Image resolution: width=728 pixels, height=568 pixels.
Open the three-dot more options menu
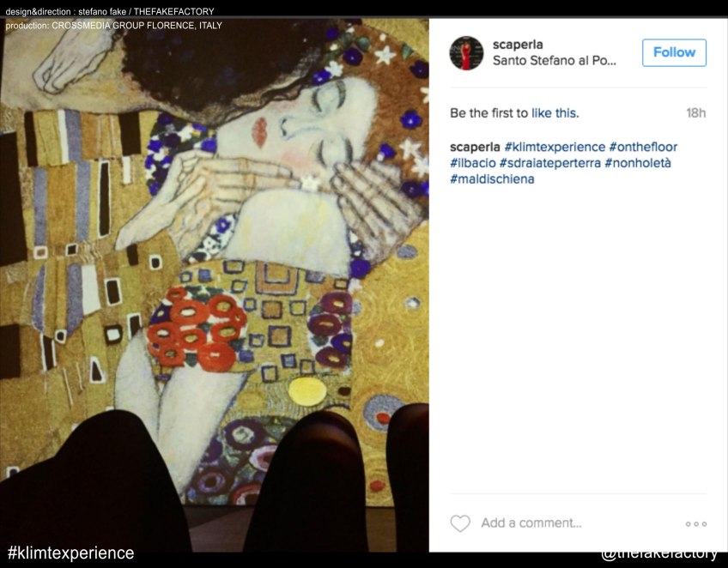click(x=696, y=524)
